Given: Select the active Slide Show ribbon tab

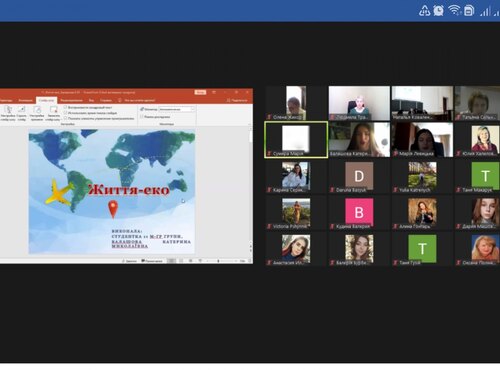Looking at the screenshot, I should coord(46,100).
